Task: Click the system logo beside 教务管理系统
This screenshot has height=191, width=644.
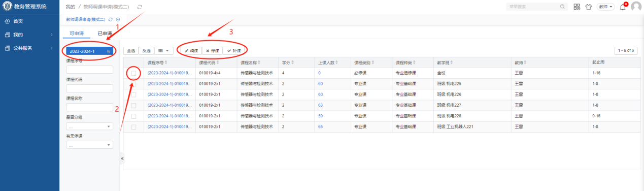Action: tap(7, 7)
